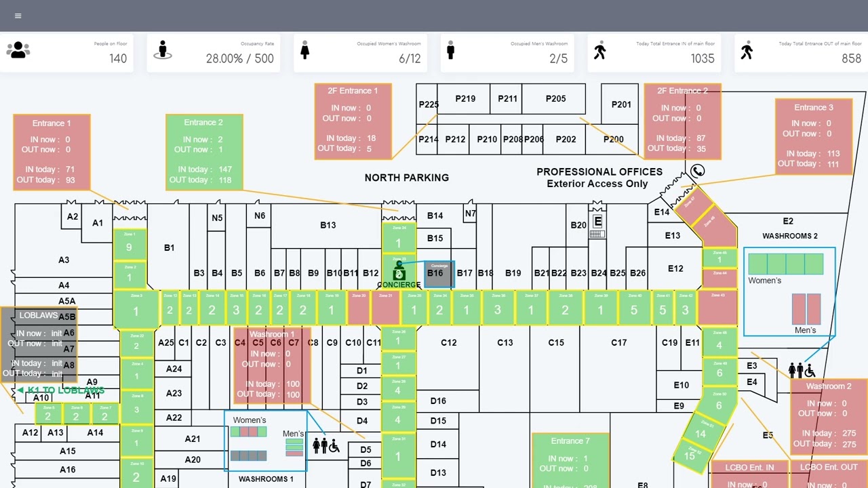The image size is (868, 488).
Task: Click the telephone icon near Entrance 3
Action: [698, 171]
